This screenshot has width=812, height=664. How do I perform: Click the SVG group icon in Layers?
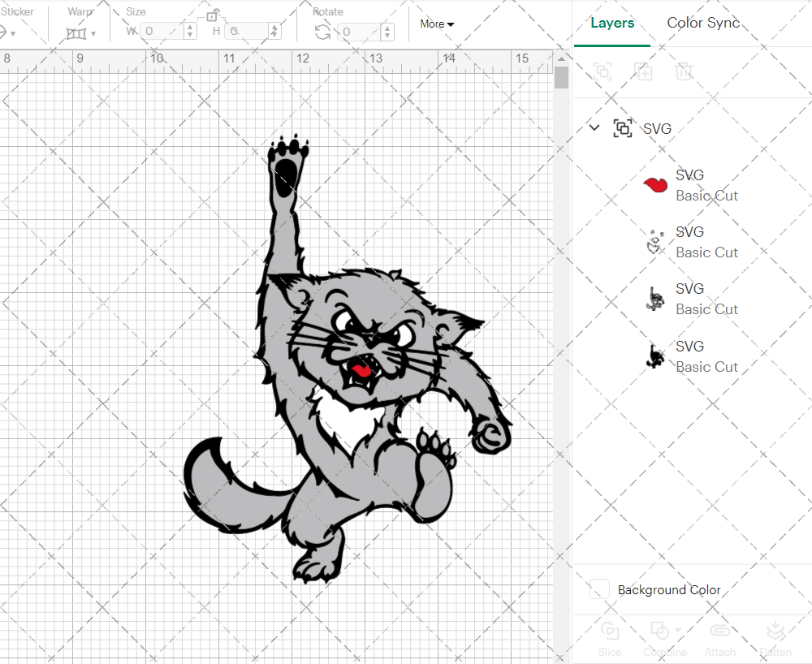click(623, 128)
